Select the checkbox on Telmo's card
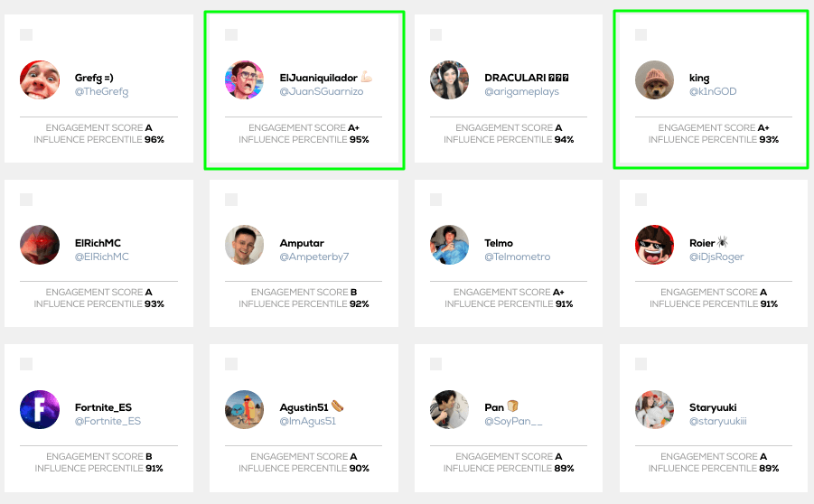Image resolution: width=814 pixels, height=504 pixels. [436, 200]
